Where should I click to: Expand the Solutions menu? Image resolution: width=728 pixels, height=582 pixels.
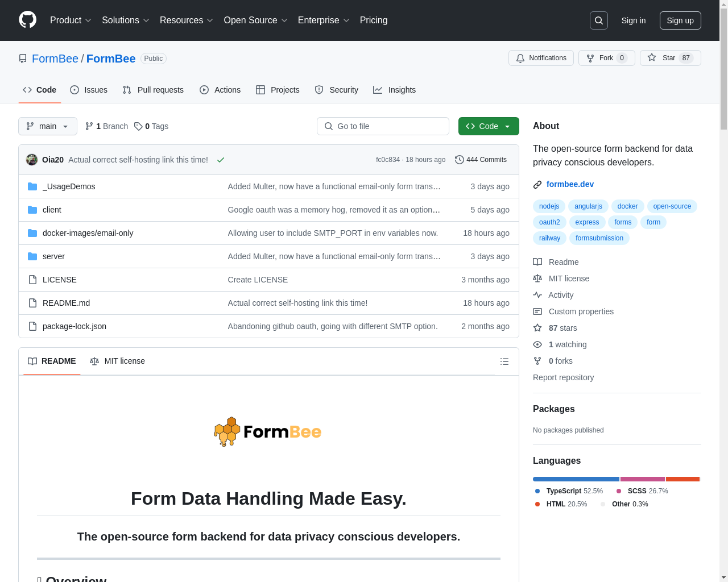(126, 20)
